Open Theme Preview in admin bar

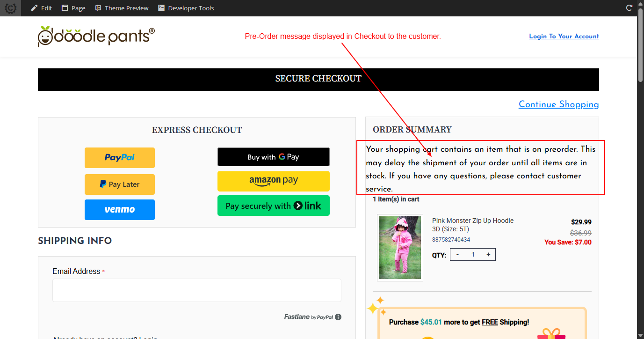click(122, 8)
